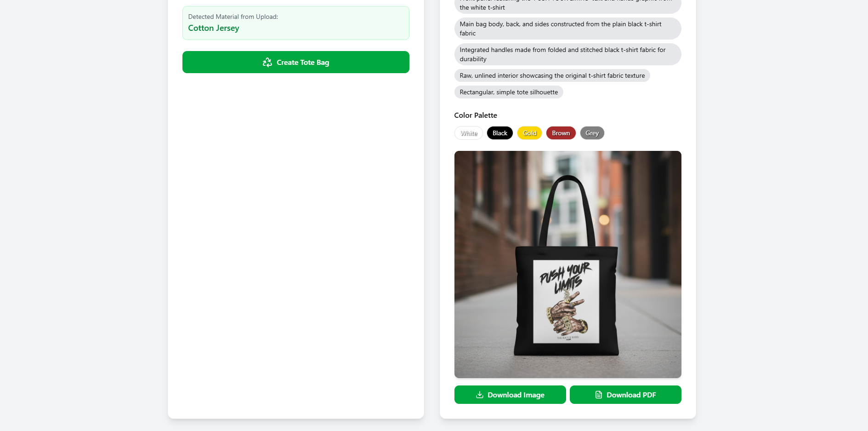This screenshot has height=431, width=868.
Task: Click the 'Rectangular, simple tote silhouette' tag
Action: pos(509,92)
